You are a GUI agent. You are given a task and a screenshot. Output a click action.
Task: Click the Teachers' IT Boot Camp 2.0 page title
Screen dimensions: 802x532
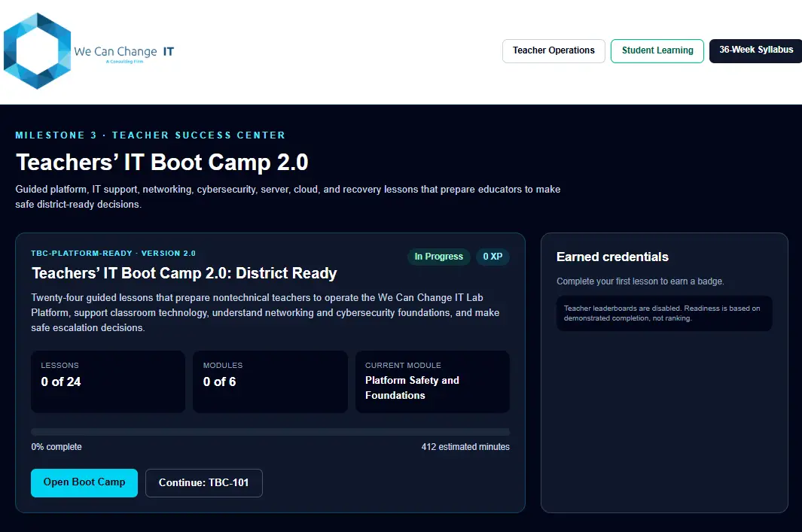coord(162,163)
